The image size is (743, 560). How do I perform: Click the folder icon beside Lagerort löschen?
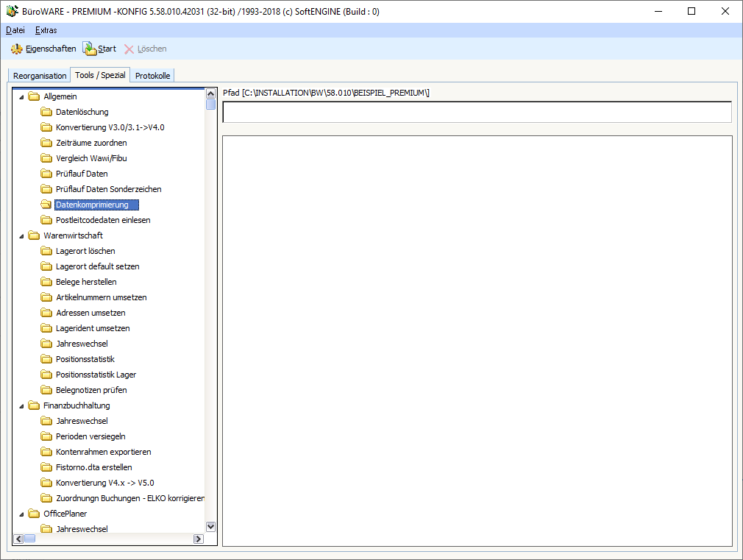(x=46, y=251)
